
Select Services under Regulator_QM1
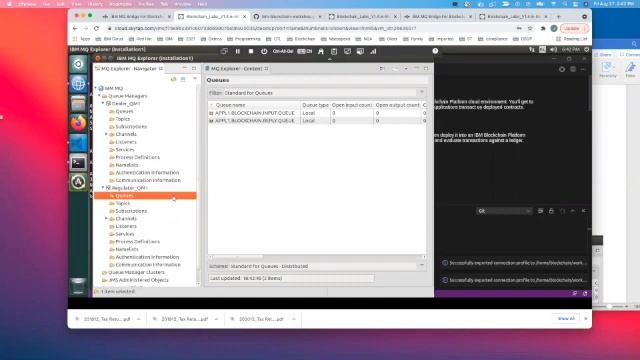pyautogui.click(x=124, y=234)
